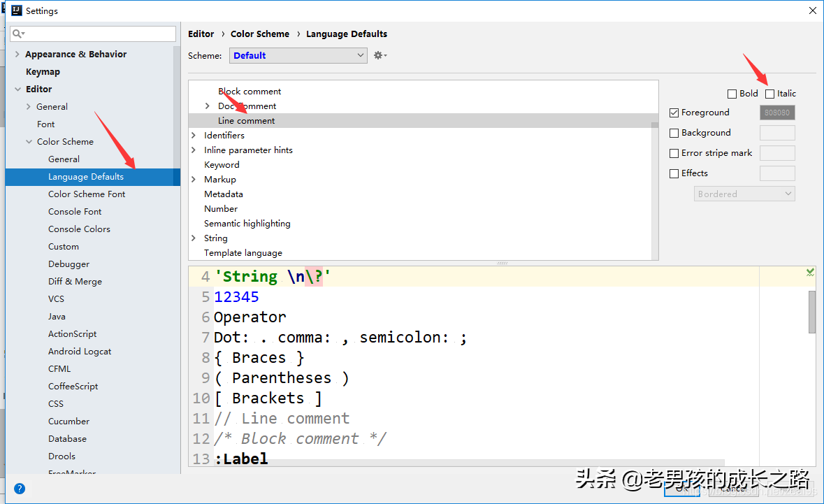This screenshot has height=504, width=824.
Task: Open the Scheme dropdown showing Default
Action: [x=298, y=55]
